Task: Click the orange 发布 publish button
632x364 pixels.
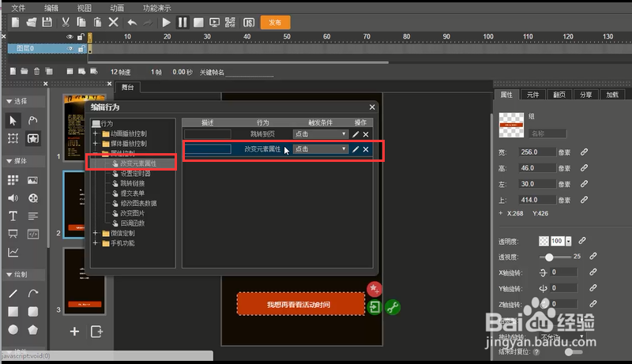Action: pos(275,23)
